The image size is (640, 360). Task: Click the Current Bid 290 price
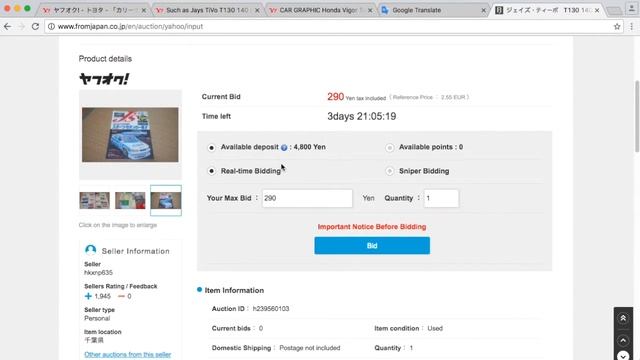335,97
